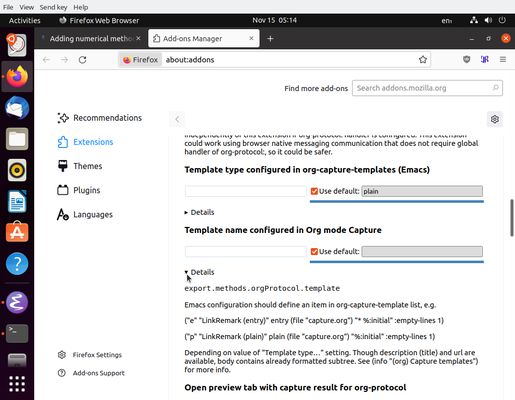Open Add-ons Support link
Screen dimensions: 515x400
(x=91, y=373)
